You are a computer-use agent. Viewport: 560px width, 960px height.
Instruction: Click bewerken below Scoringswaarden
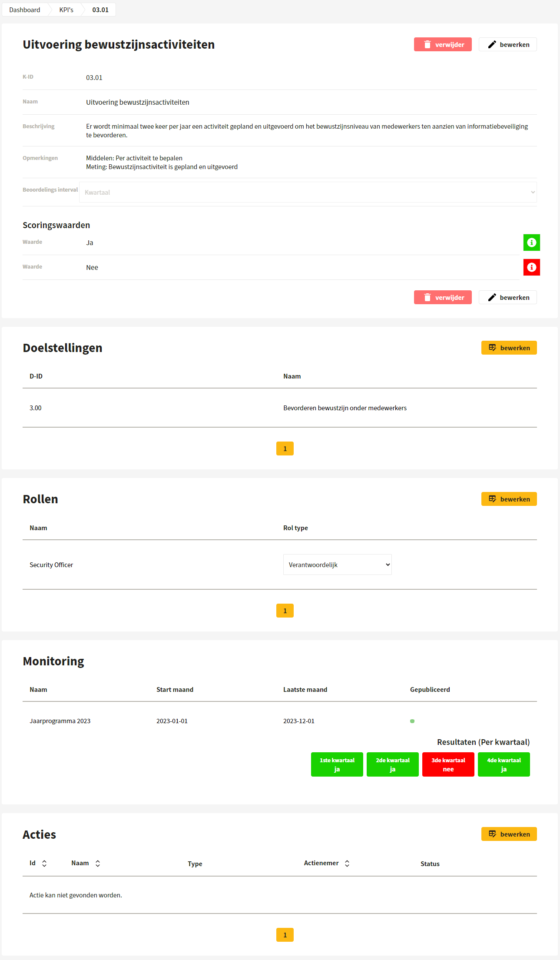click(508, 297)
